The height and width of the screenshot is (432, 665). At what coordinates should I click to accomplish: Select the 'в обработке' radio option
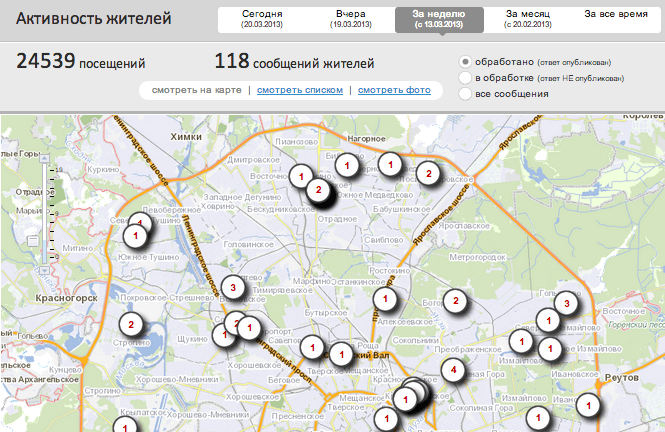[x=465, y=78]
